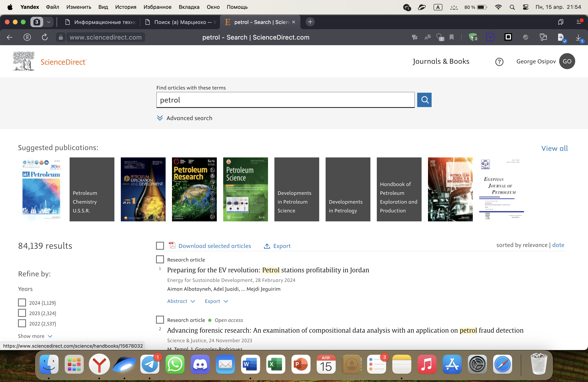
Task: Click the www.sciencedirect.com address field
Action: (105, 37)
